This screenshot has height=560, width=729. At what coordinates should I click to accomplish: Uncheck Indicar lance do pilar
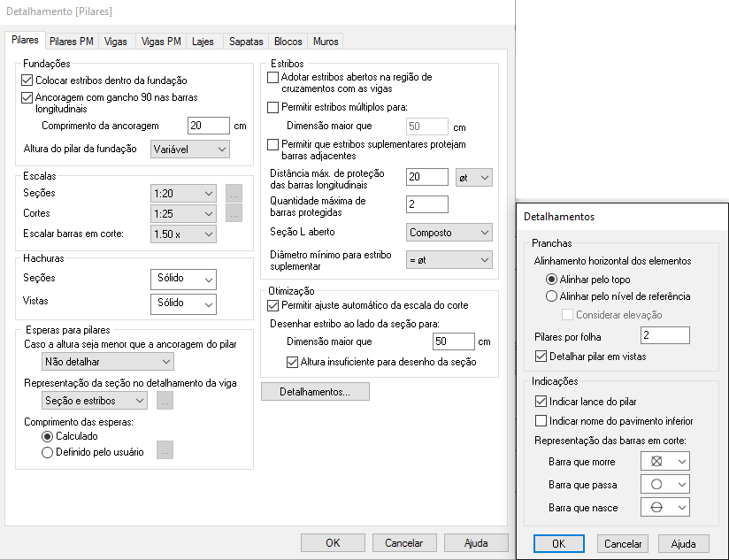pyautogui.click(x=541, y=401)
